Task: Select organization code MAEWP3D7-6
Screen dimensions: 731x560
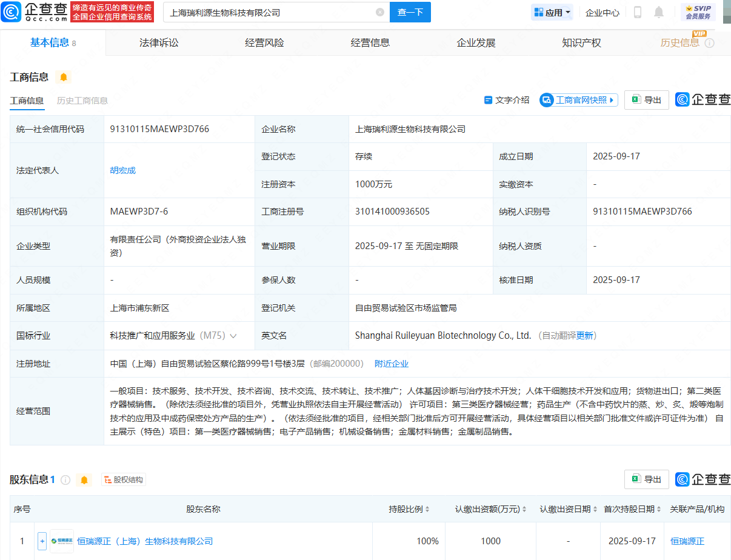Action: (x=139, y=212)
